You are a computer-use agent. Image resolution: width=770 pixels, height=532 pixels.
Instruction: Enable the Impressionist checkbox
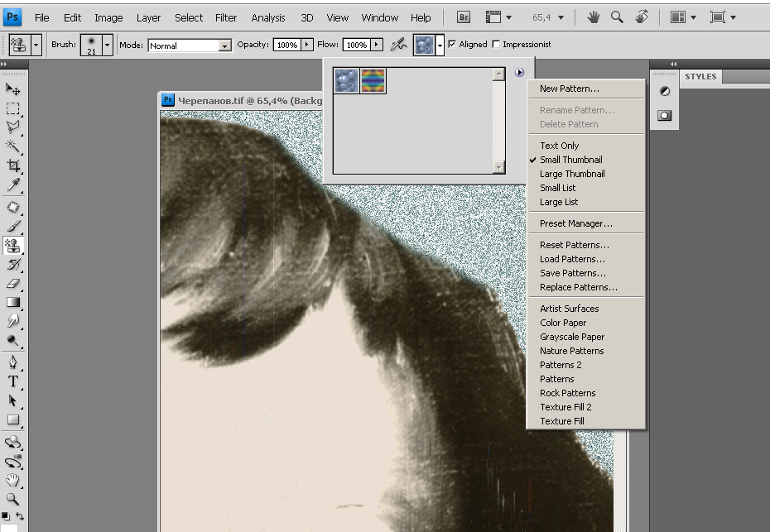click(x=496, y=45)
